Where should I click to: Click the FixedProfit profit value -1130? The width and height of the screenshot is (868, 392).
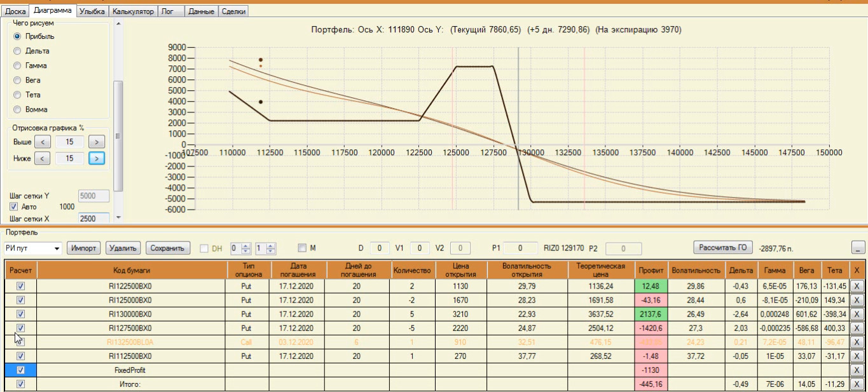click(x=651, y=370)
